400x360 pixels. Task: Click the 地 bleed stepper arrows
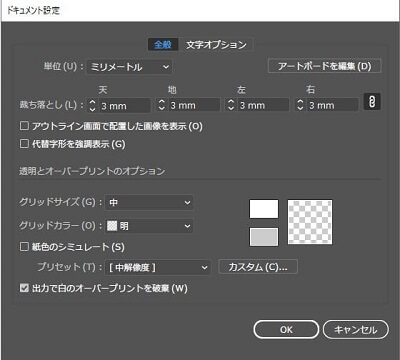point(162,105)
